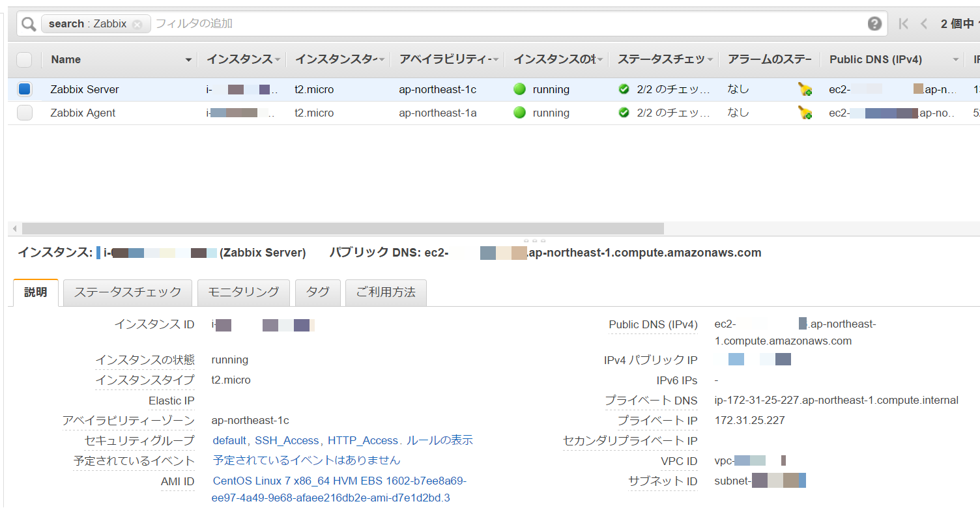Screen dimensions: 980x508
Task: Click the scroll-left arrow of table scrollbar
Action: coord(14,229)
